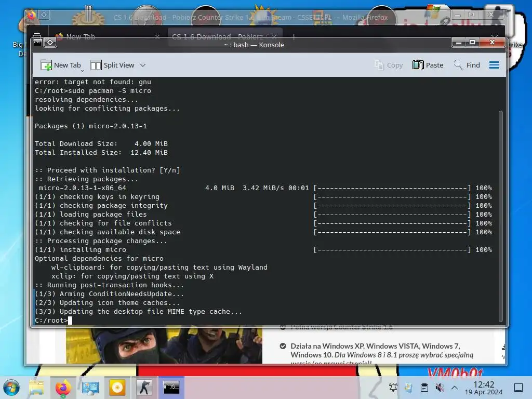Click the terminal prompt C:/root>

pos(51,320)
